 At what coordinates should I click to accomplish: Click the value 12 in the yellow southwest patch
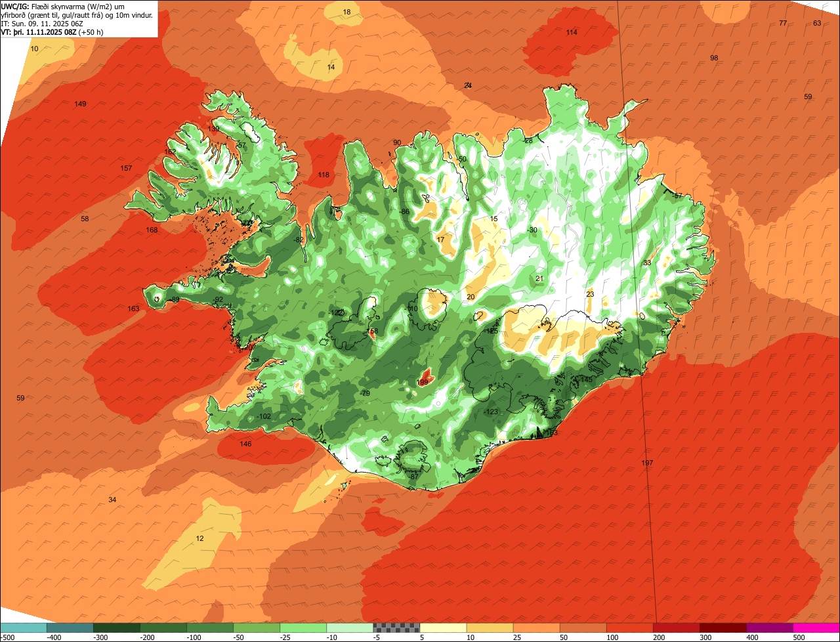199,538
